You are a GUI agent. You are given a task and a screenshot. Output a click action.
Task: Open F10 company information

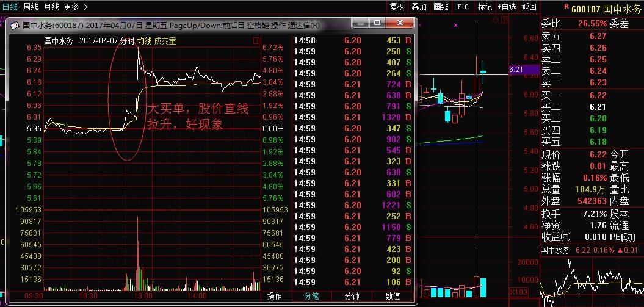(463, 7)
